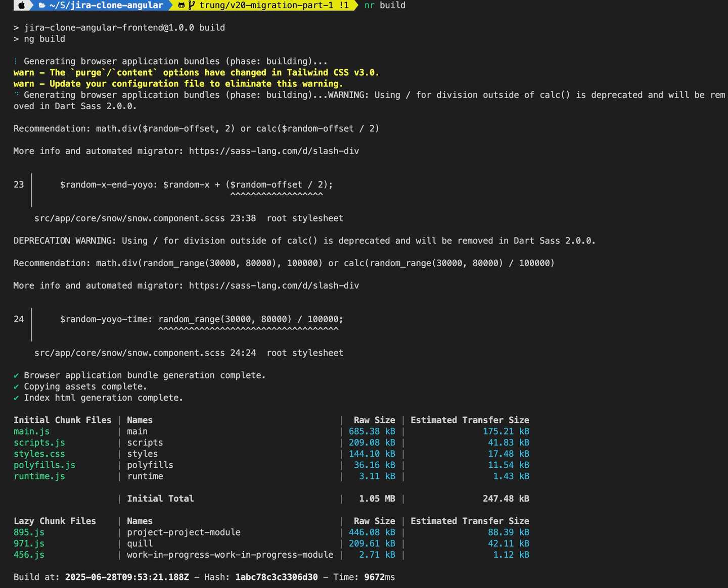Click the Octocat icon in the git segment
Screen dimensions: 728x588
click(180, 6)
